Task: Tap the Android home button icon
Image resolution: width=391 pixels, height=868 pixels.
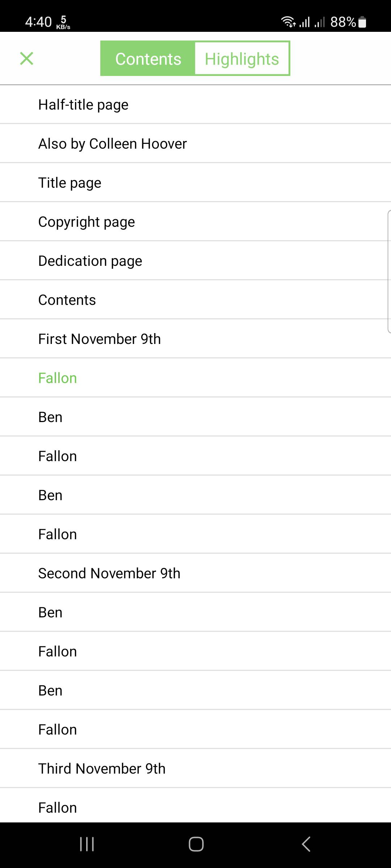Action: click(196, 844)
